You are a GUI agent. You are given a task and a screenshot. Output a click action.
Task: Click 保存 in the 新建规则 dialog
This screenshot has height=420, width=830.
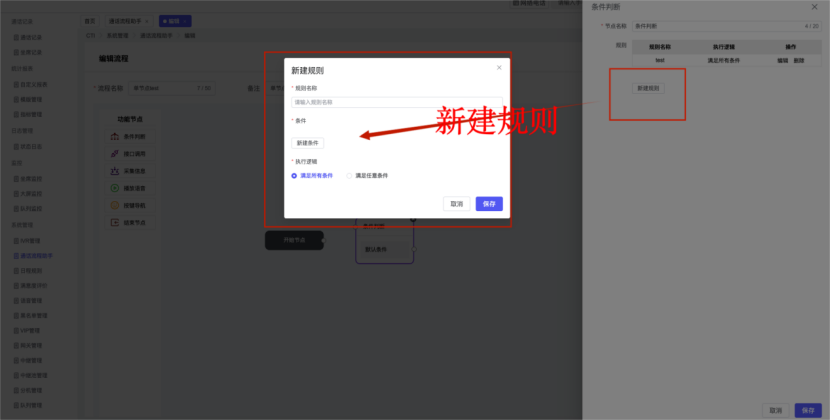(489, 203)
